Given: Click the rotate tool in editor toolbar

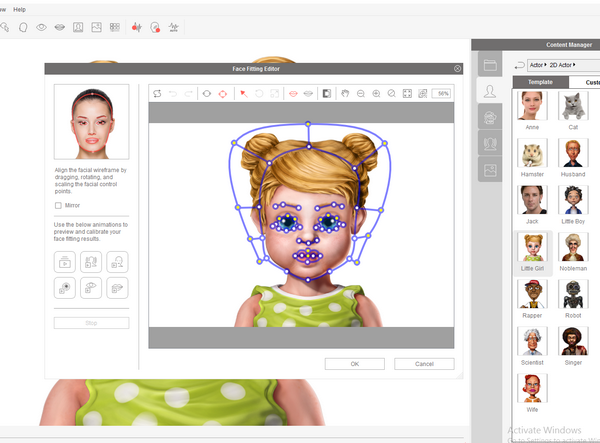Looking at the screenshot, I should (259, 93).
